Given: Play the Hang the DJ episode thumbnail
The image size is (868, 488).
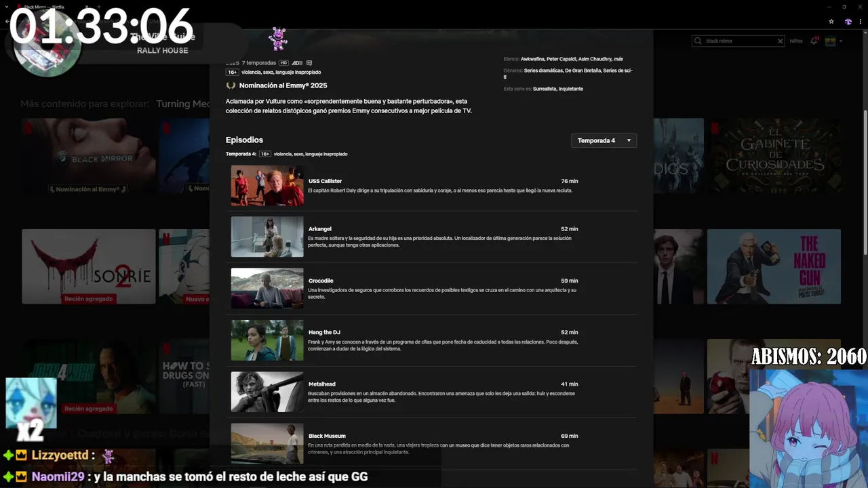Looking at the screenshot, I should coord(267,340).
